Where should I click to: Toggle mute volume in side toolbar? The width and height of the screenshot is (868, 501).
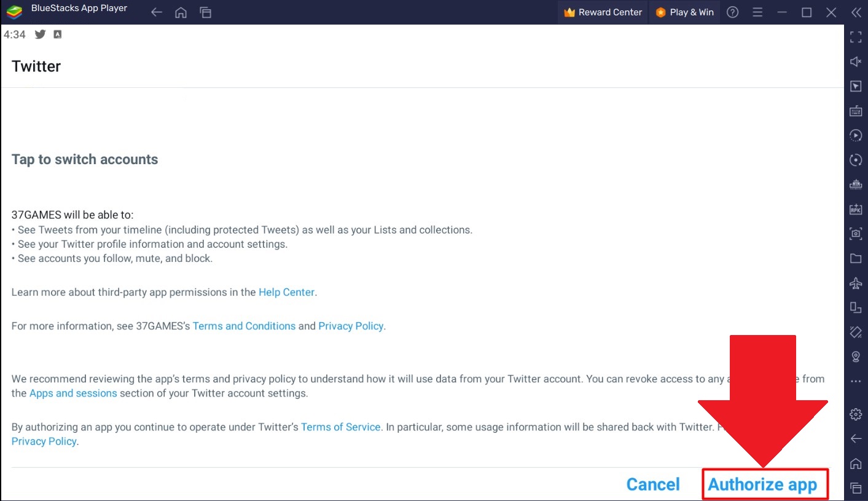(x=856, y=61)
